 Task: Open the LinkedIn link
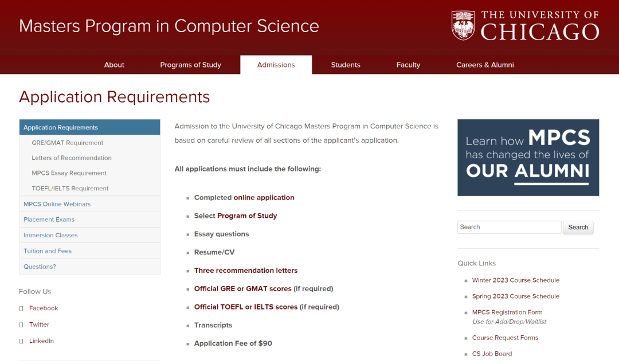coord(41,340)
